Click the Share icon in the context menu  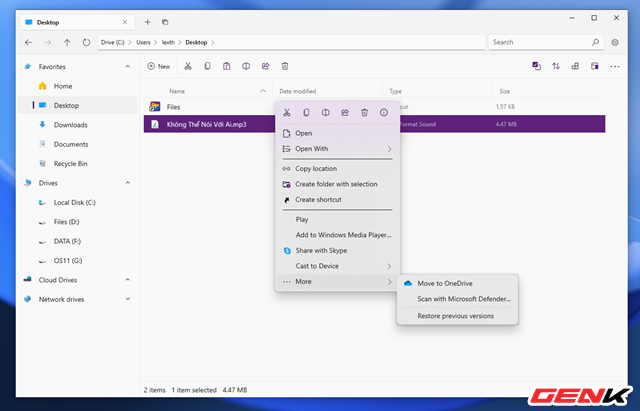coord(345,113)
